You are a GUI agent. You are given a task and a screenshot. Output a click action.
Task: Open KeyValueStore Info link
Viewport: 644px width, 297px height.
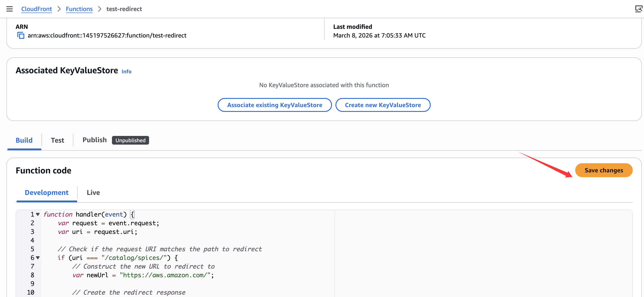[x=126, y=72]
